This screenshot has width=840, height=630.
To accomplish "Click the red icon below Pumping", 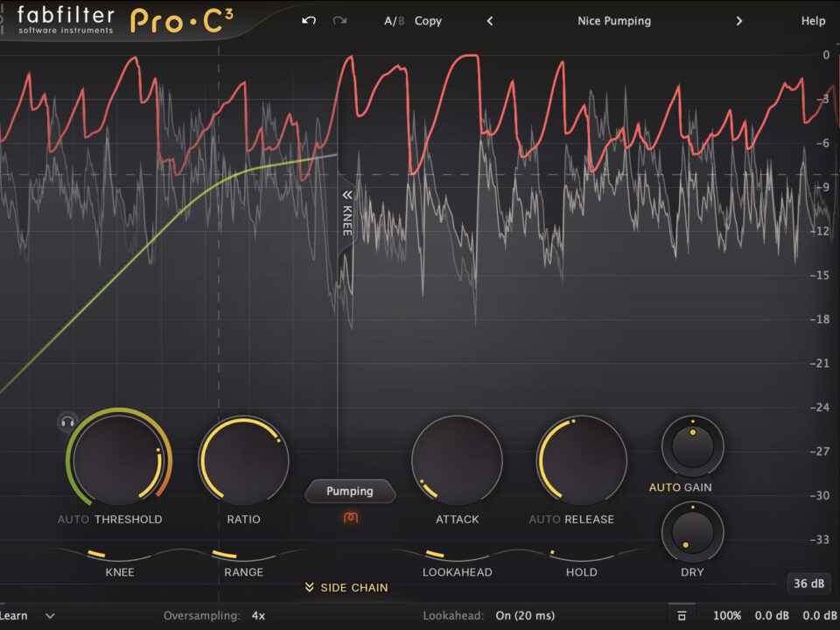I will pyautogui.click(x=350, y=518).
